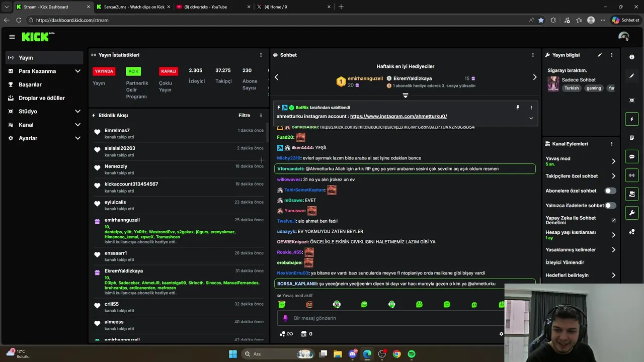Open Takipçilere özel sohbet settings arrow
This screenshot has width=644, height=362.
(x=613, y=176)
